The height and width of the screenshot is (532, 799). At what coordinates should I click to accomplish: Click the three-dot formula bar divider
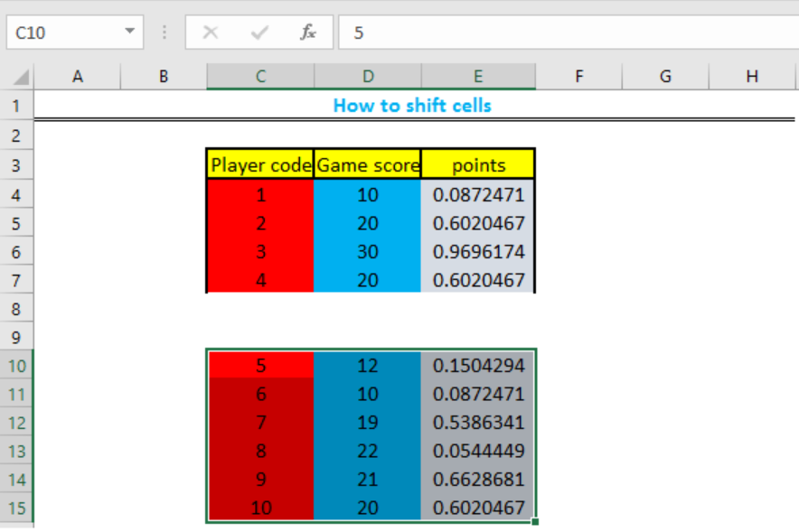pos(164,33)
